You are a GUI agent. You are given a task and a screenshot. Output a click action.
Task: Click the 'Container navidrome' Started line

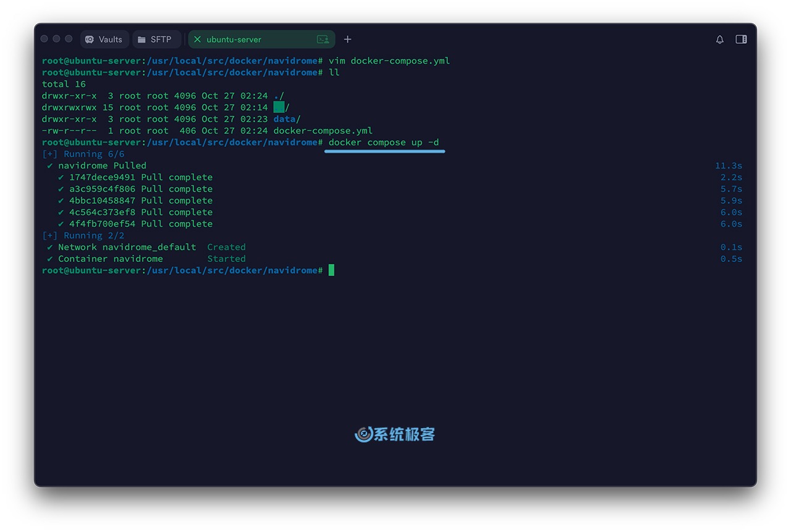(110, 259)
